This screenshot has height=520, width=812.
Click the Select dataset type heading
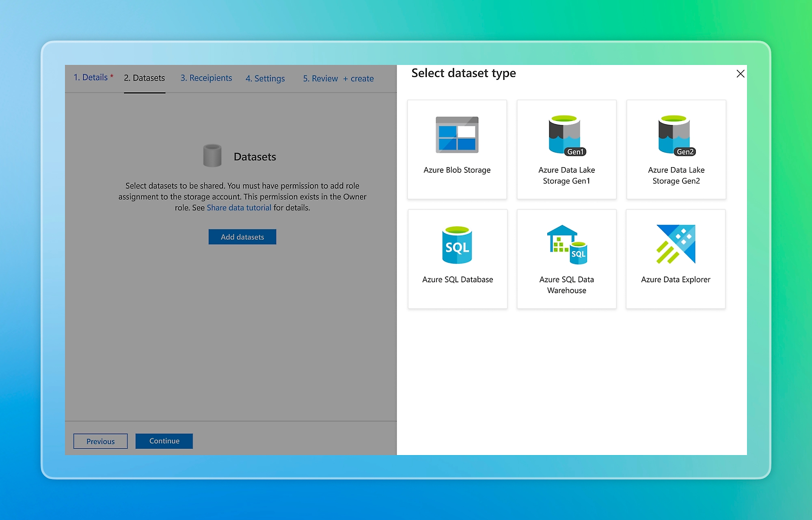[464, 73]
